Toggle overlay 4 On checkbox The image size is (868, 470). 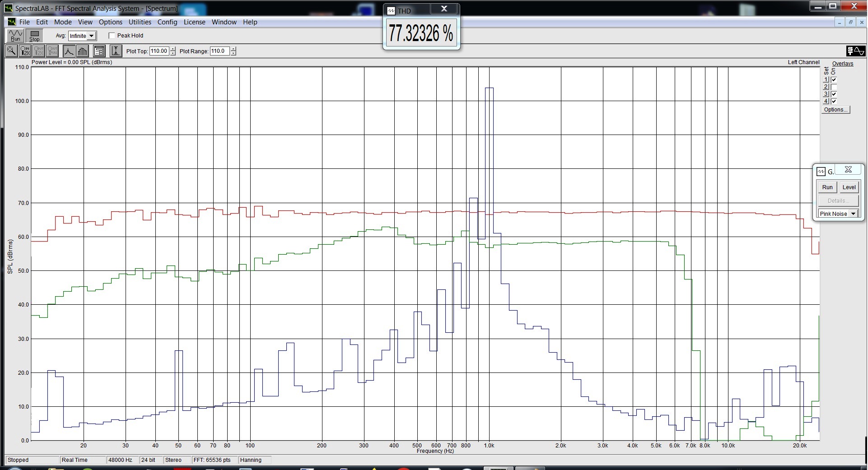[x=834, y=101]
